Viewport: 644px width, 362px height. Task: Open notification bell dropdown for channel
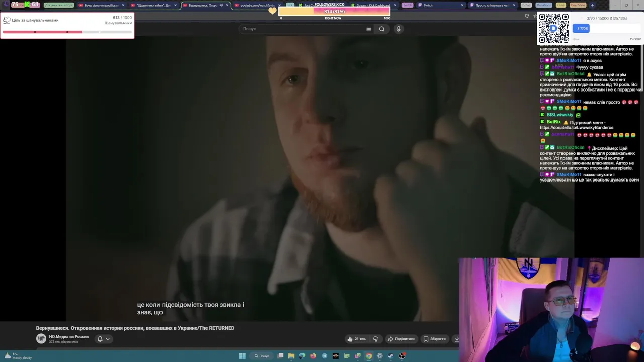click(103, 339)
